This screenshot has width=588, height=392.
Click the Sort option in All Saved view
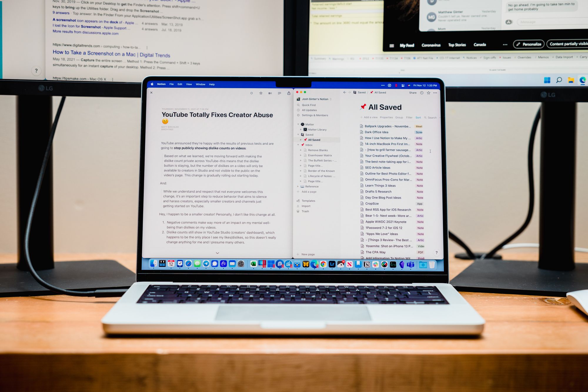click(418, 118)
